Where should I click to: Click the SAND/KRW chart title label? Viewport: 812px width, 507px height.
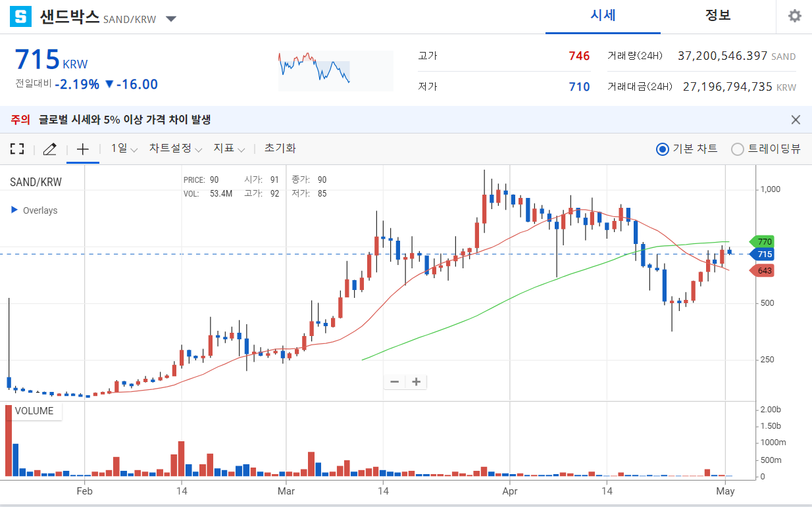pyautogui.click(x=36, y=182)
